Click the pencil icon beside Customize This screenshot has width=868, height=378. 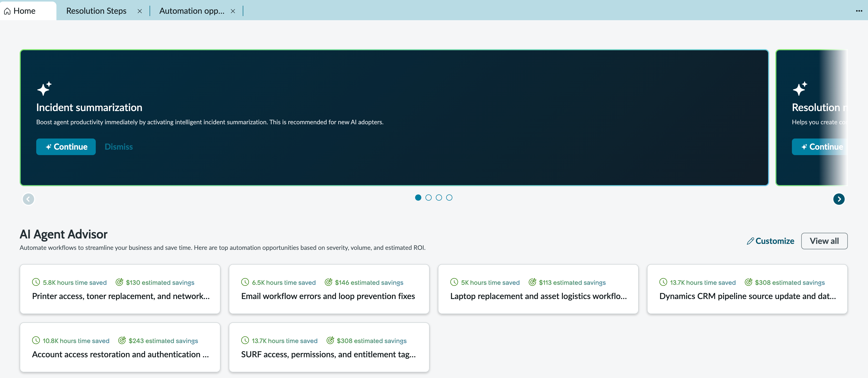(x=750, y=241)
